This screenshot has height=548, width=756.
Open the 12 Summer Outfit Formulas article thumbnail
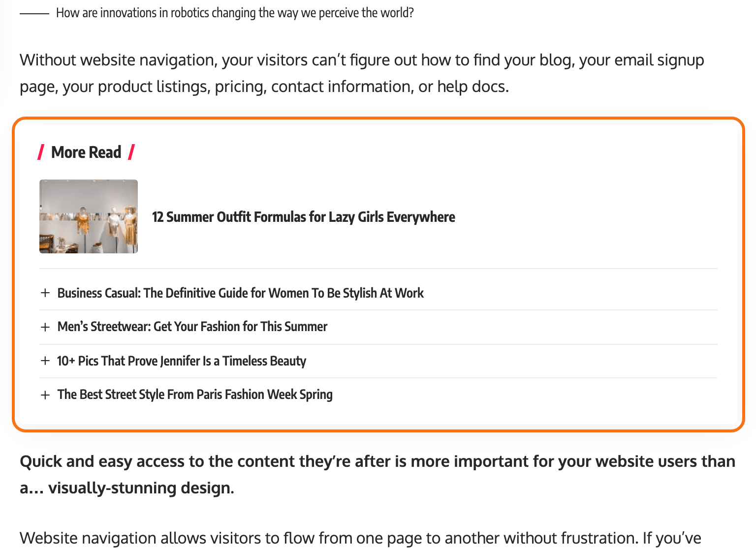tap(89, 216)
